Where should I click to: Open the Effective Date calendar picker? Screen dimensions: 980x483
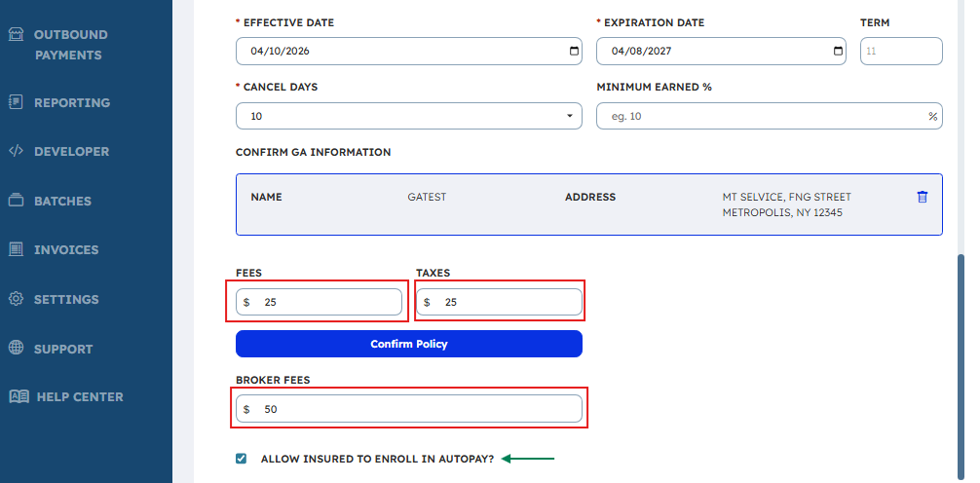[x=575, y=52]
